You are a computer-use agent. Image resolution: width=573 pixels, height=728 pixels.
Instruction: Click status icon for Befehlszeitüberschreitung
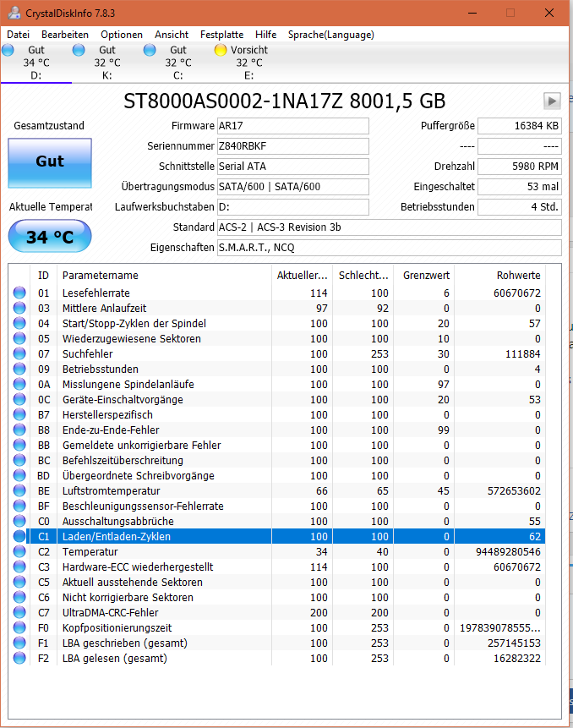pyautogui.click(x=19, y=461)
